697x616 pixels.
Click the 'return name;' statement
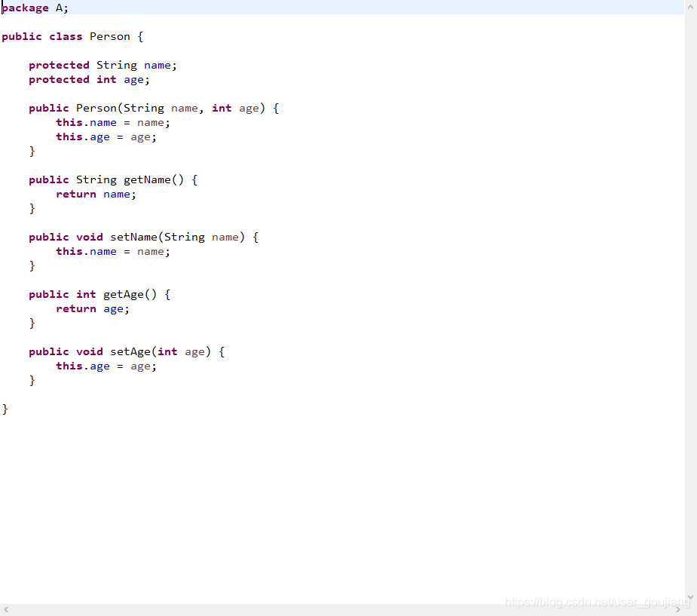[96, 195]
